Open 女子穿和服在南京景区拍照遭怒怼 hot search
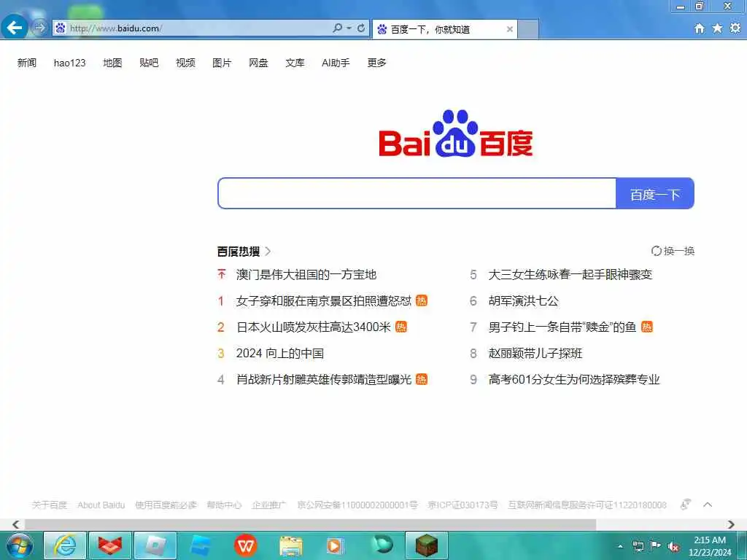The height and width of the screenshot is (560, 747). pyautogui.click(x=323, y=301)
